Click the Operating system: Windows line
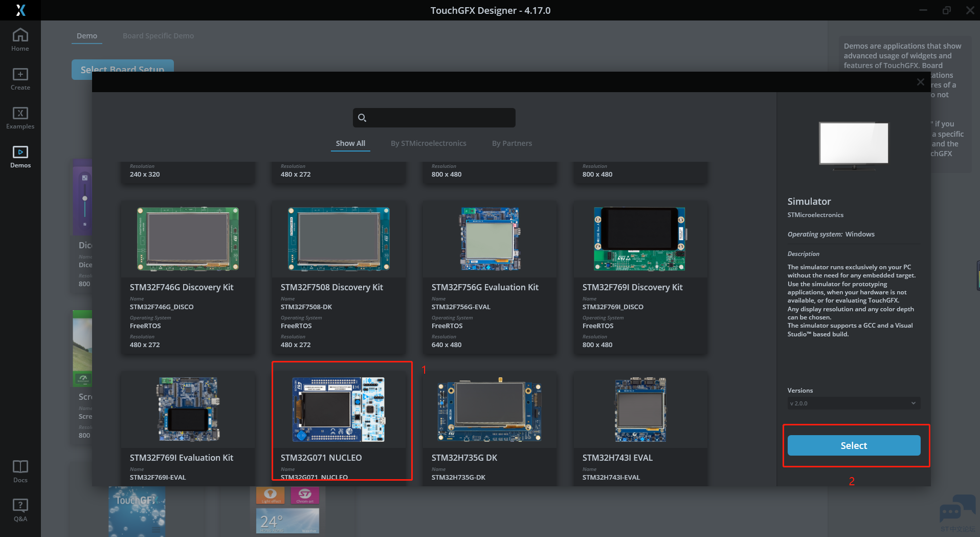 click(831, 234)
